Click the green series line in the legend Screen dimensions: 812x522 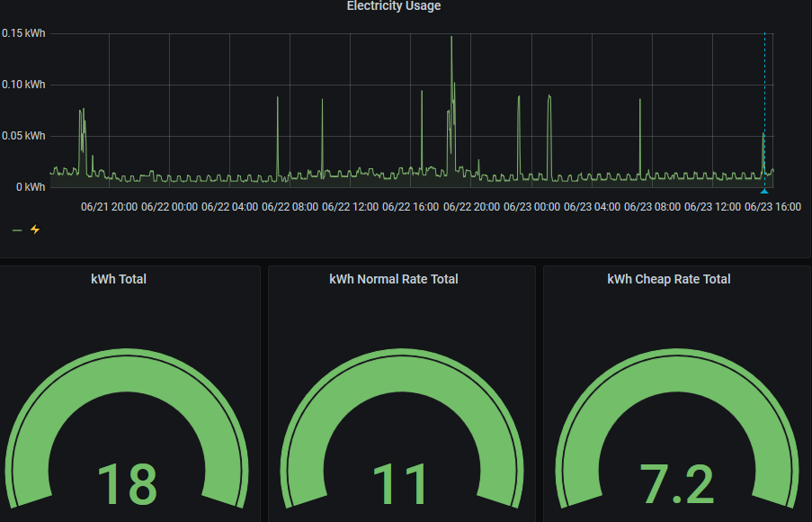click(17, 230)
